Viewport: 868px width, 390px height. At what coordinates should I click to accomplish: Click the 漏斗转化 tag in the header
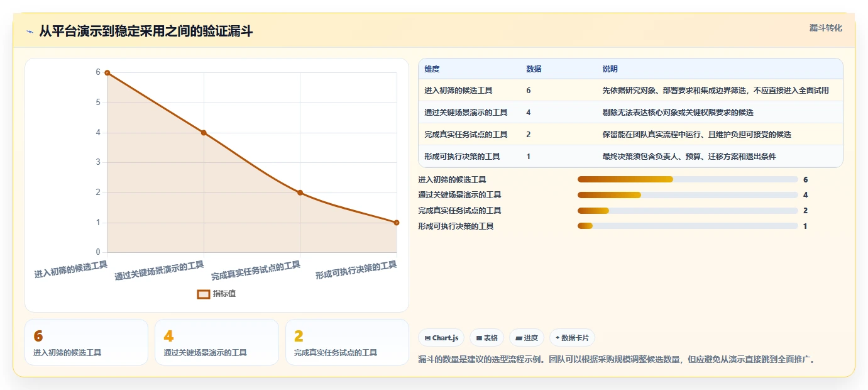825,28
